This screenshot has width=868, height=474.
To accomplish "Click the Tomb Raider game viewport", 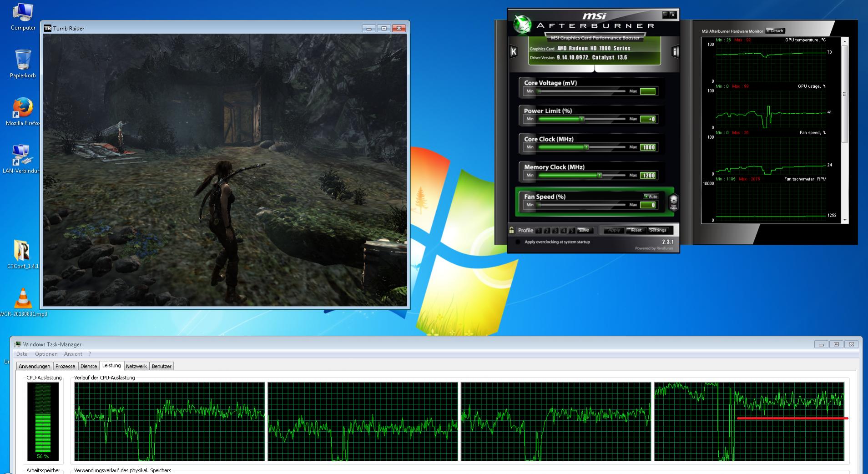I will tap(225, 170).
